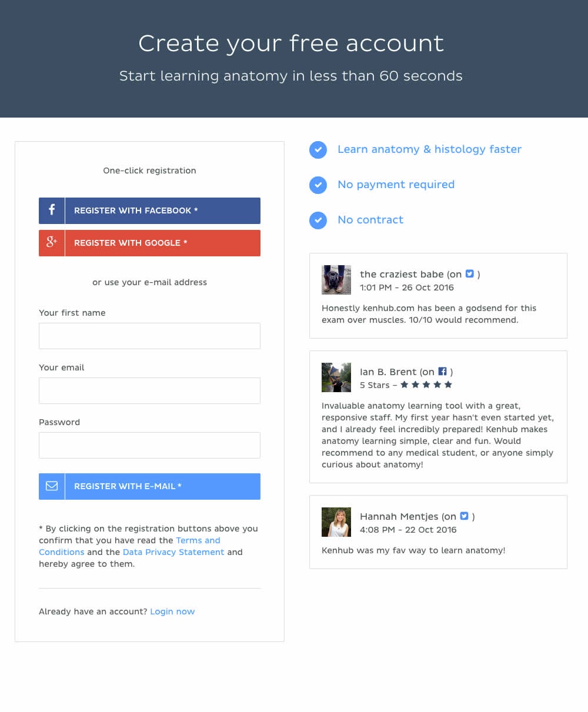Image resolution: width=588 pixels, height=712 pixels.
Task: Select the Password input field
Action: point(149,445)
